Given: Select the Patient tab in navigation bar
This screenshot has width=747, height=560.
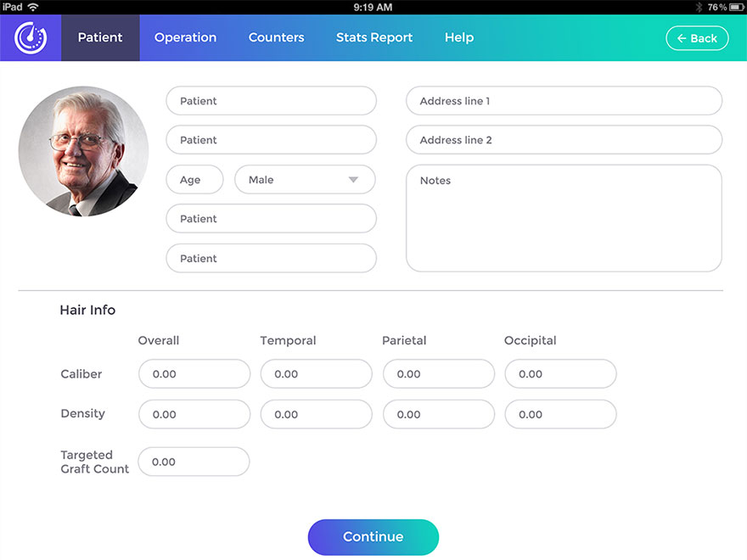Looking at the screenshot, I should pyautogui.click(x=100, y=37).
